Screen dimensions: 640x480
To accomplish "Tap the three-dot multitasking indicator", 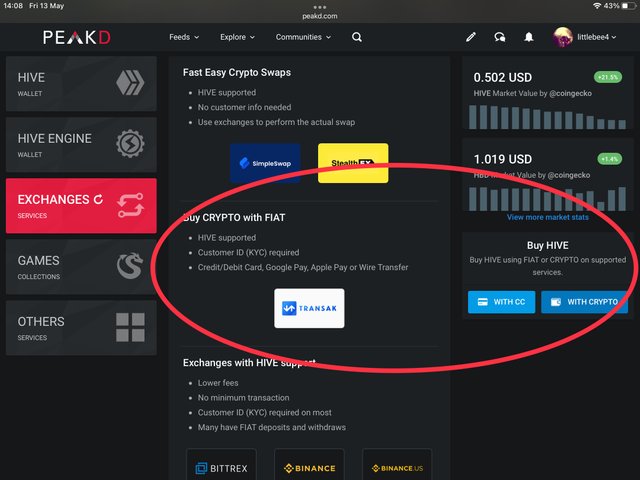I will [320, 7].
